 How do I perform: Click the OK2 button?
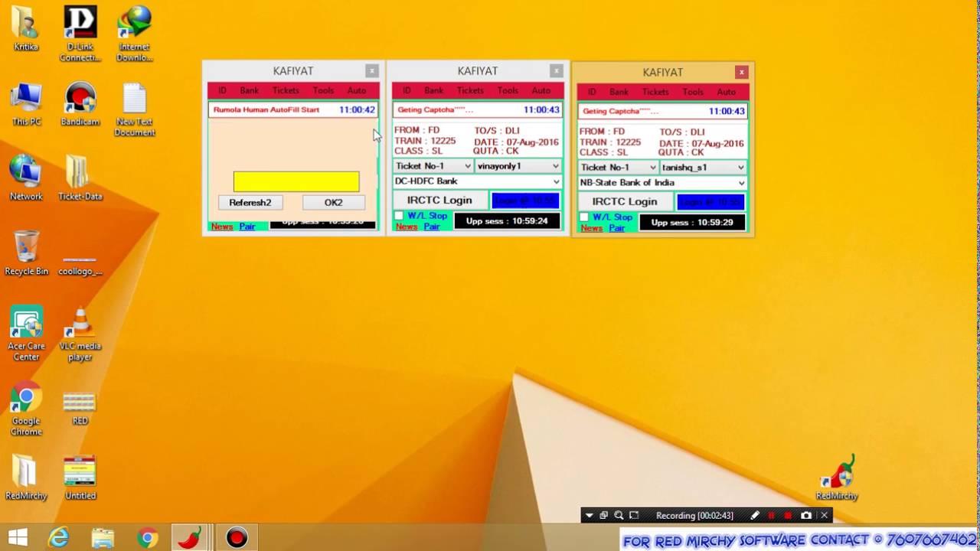[x=334, y=203]
